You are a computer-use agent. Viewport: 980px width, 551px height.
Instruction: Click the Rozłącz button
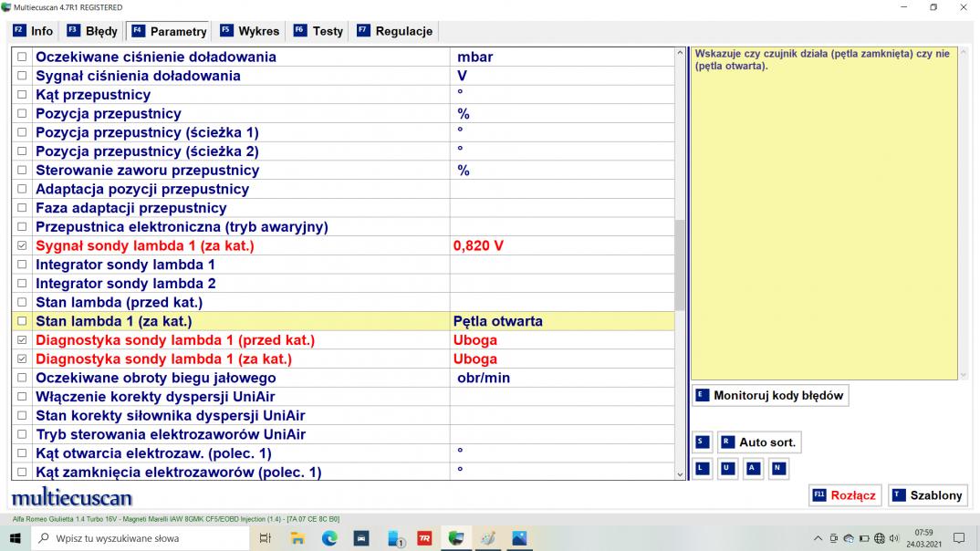[844, 495]
